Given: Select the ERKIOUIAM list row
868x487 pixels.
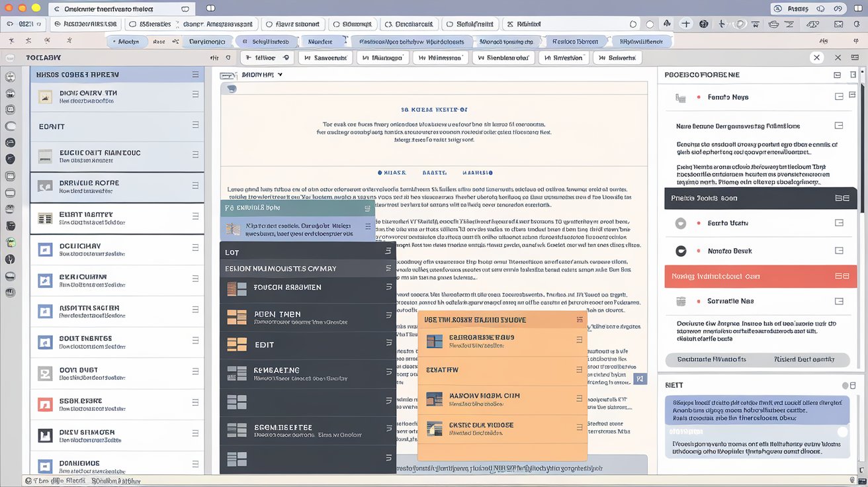Looking at the screenshot, I should click(x=117, y=280).
